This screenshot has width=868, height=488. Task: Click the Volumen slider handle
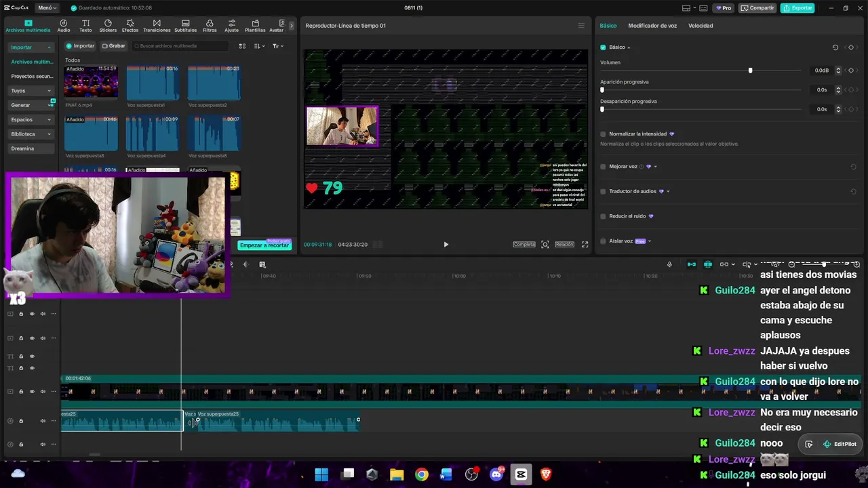coord(750,70)
